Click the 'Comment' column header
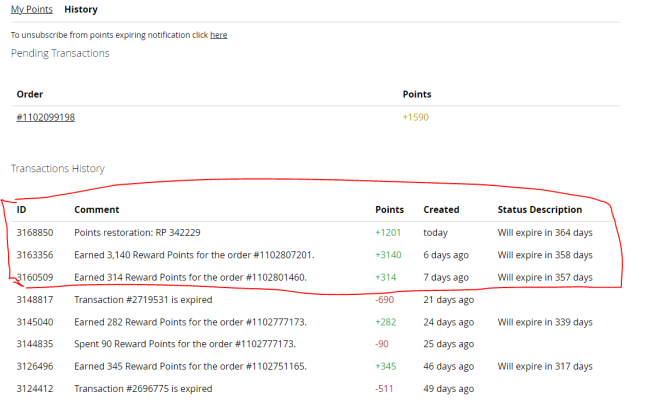This screenshot has height=400, width=653. (x=97, y=210)
